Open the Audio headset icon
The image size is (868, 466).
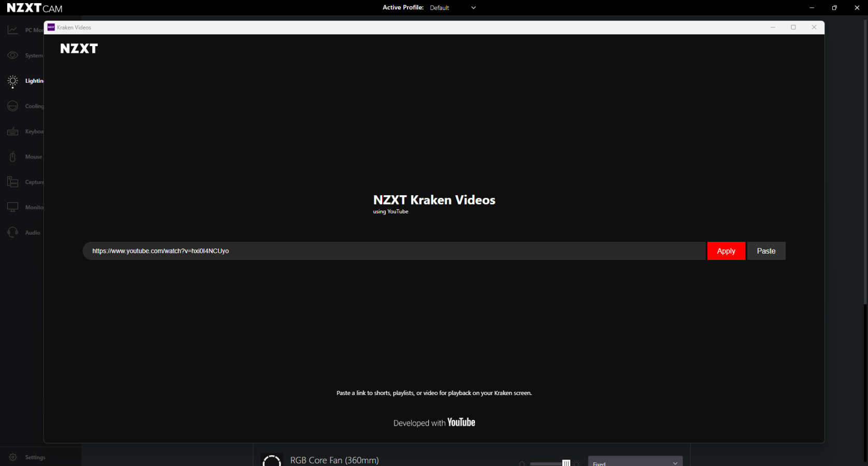pyautogui.click(x=13, y=232)
